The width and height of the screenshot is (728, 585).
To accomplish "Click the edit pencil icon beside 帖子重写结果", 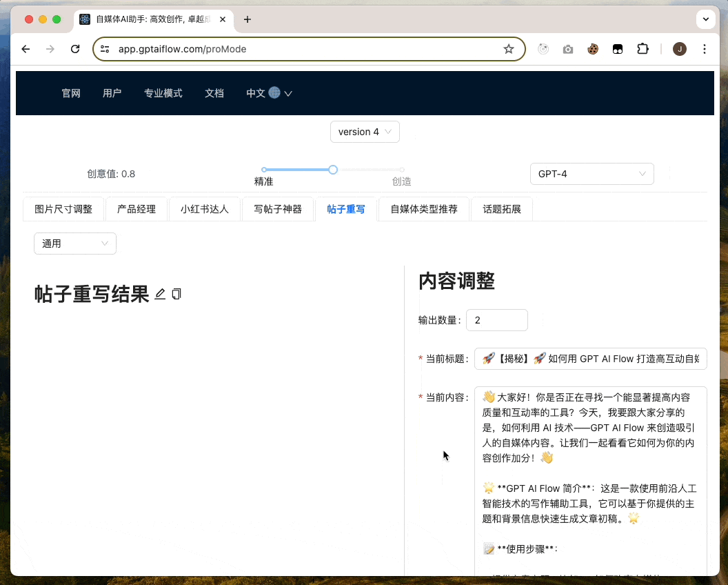I will click(x=160, y=294).
